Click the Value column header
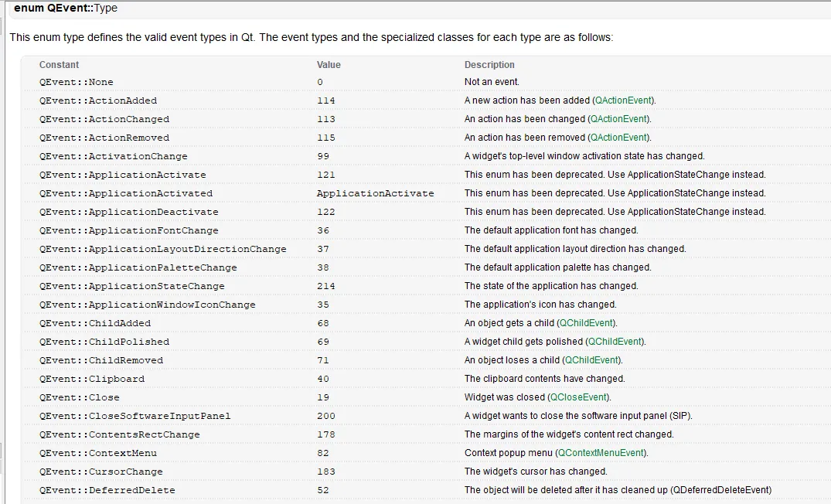 click(329, 65)
